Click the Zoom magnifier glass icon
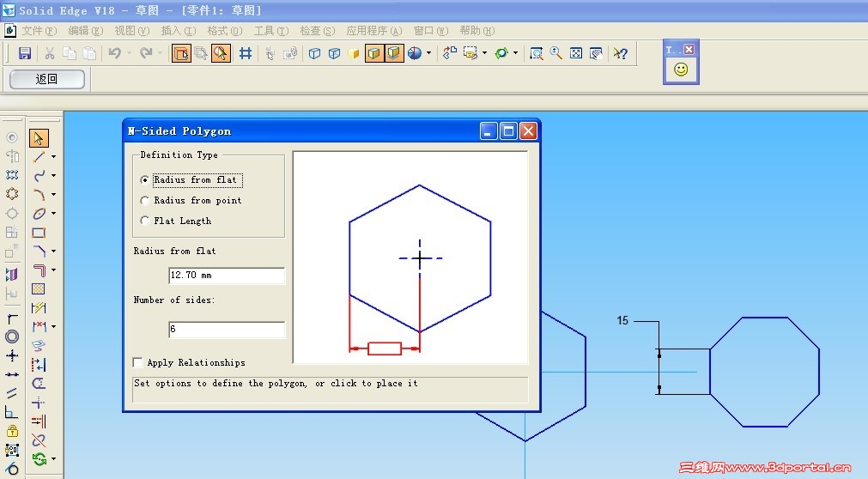Image resolution: width=868 pixels, height=479 pixels. (x=555, y=53)
